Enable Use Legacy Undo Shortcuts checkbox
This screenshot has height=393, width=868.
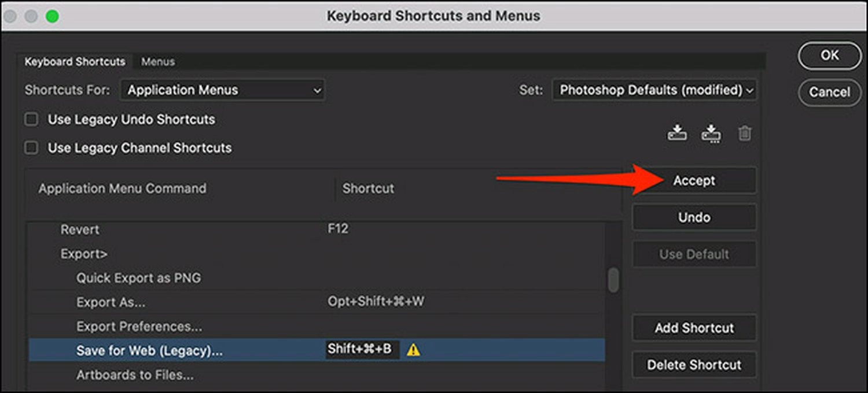31,120
